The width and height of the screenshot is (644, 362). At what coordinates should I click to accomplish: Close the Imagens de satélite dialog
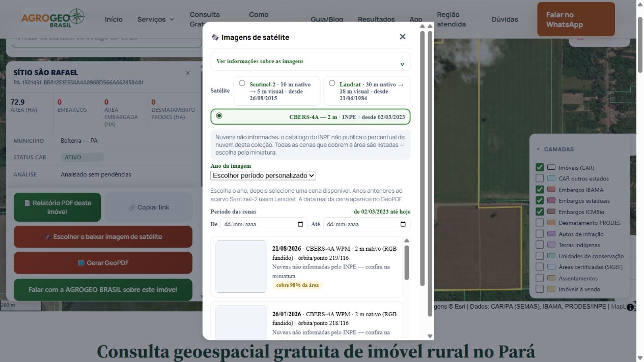403,37
